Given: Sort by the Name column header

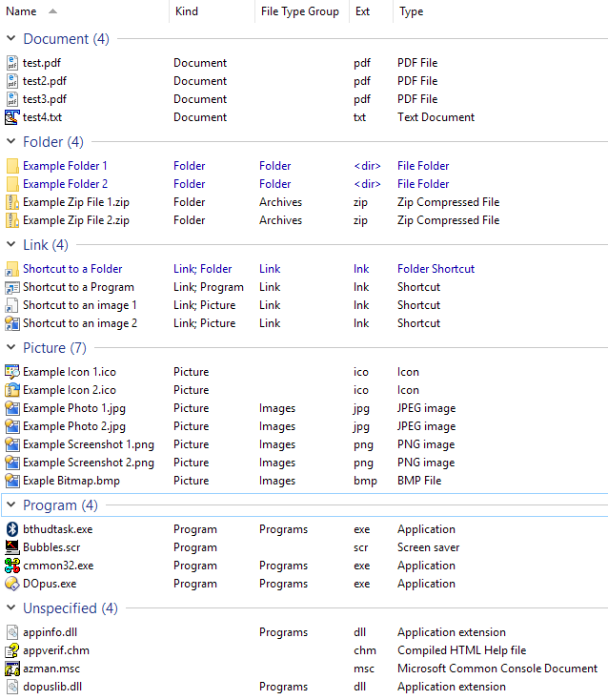Looking at the screenshot, I should (x=85, y=11).
